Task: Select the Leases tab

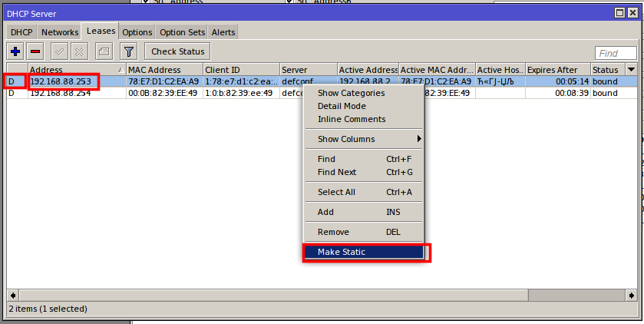Action: (101, 31)
